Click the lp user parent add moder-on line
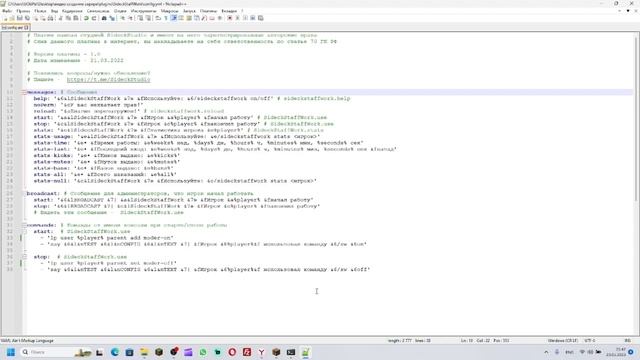Viewport: 640px width, 360px height. [x=107, y=238]
